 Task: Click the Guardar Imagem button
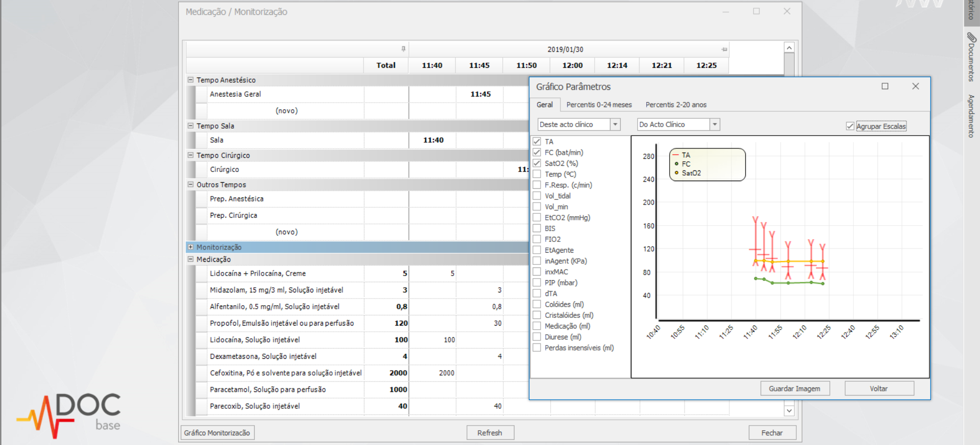click(794, 388)
